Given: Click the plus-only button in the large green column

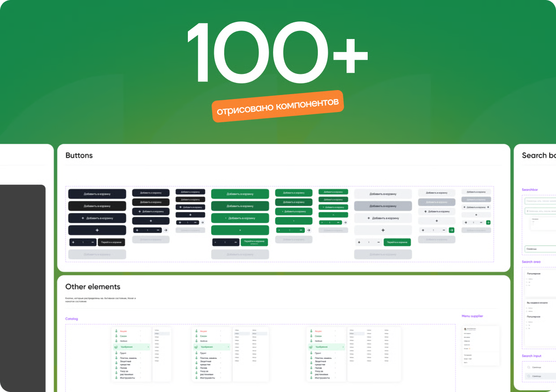Looking at the screenshot, I should click(240, 230).
